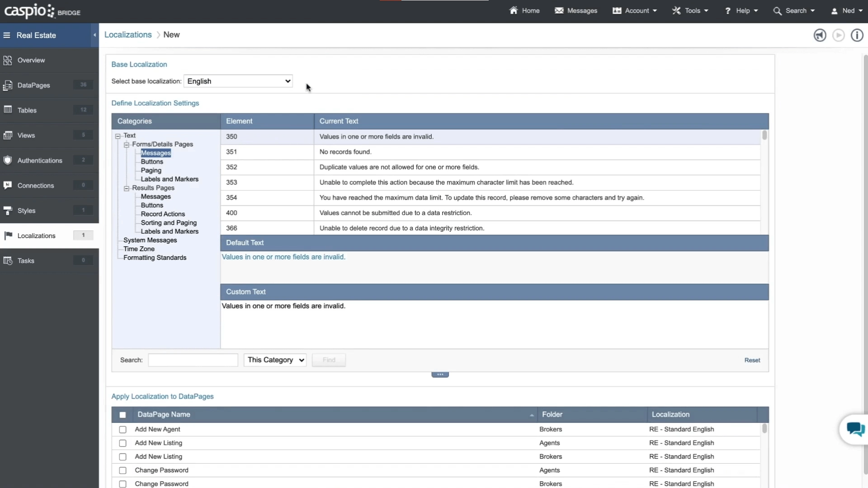Open the This Category search scope dropdown
The width and height of the screenshot is (868, 488).
point(275,360)
